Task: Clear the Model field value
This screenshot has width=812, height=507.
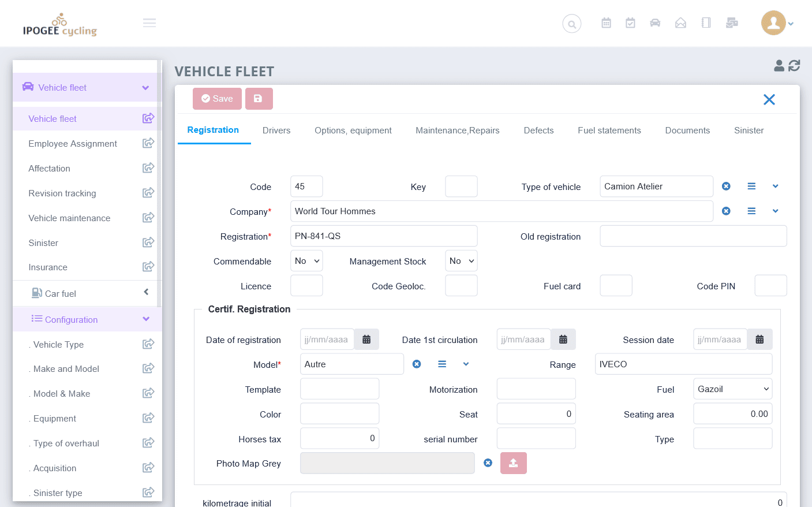Action: (417, 364)
